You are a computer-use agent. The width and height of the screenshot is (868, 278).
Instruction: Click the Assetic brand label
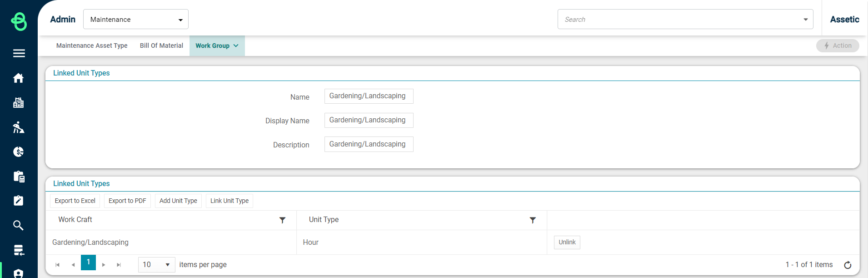click(844, 20)
